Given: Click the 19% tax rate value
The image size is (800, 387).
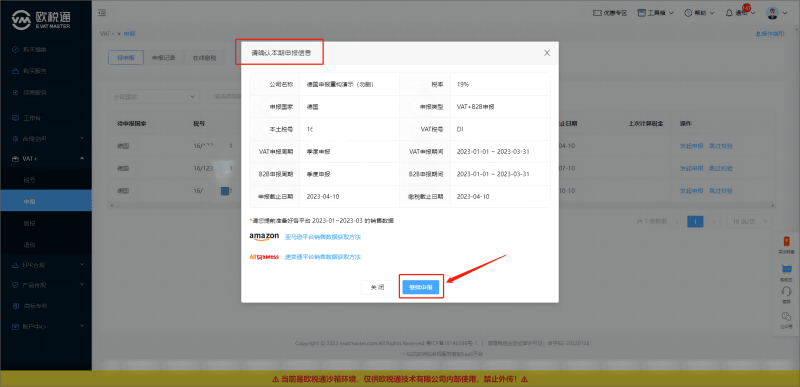Looking at the screenshot, I should click(x=463, y=84).
